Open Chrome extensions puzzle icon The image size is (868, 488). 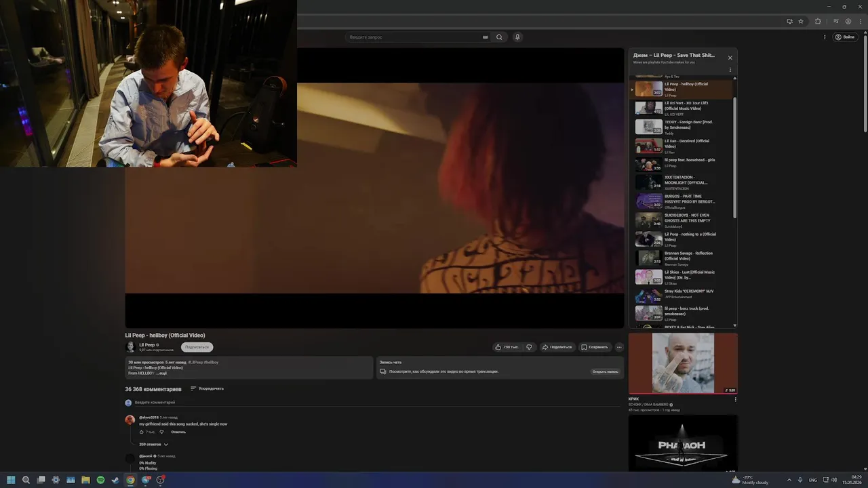coord(818,21)
